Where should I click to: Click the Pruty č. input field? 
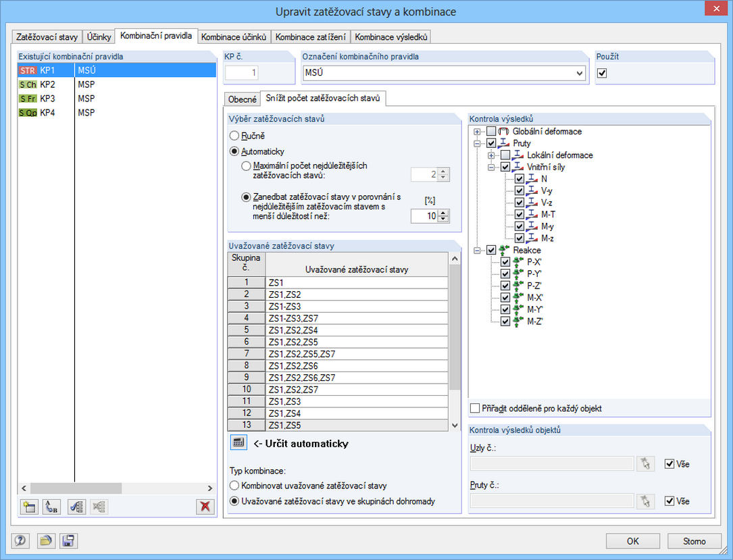[552, 501]
